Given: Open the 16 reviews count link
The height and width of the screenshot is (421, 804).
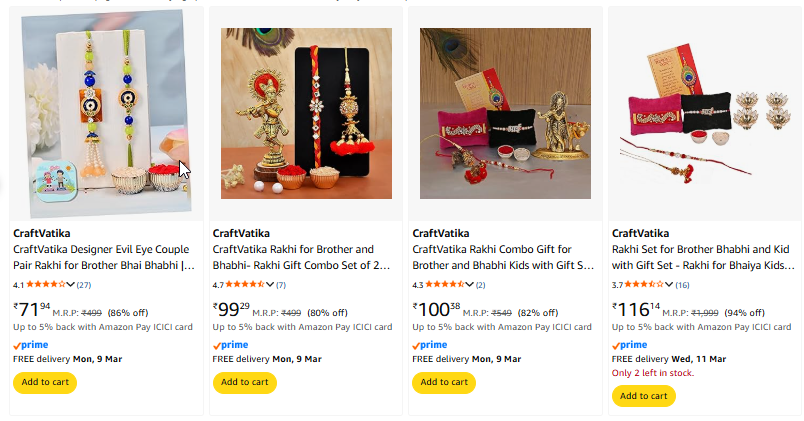Looking at the screenshot, I should (x=683, y=285).
